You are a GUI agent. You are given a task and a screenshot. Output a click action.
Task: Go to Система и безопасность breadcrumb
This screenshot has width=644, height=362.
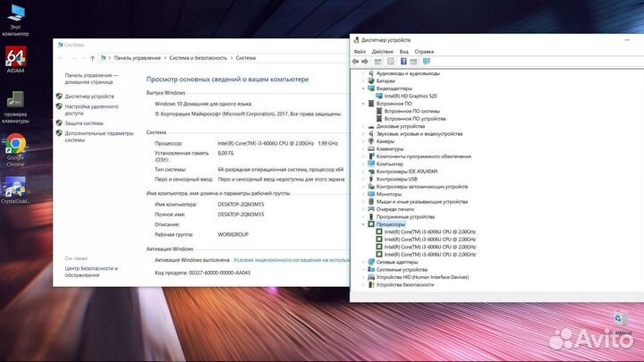click(198, 58)
